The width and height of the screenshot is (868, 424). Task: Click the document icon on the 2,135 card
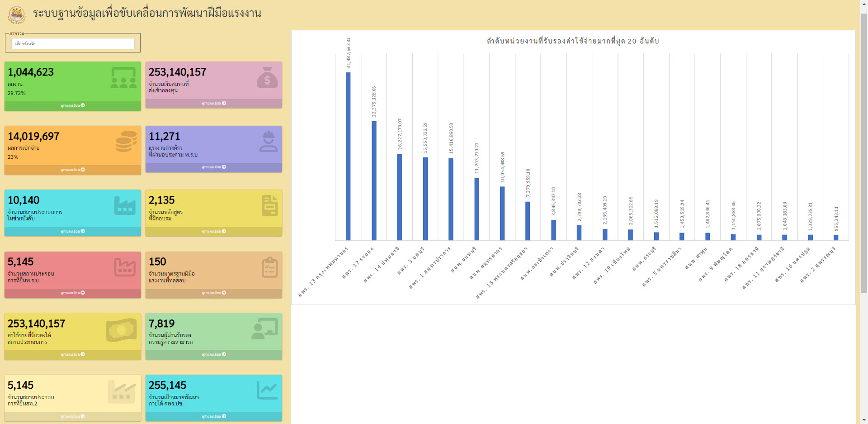(x=269, y=205)
